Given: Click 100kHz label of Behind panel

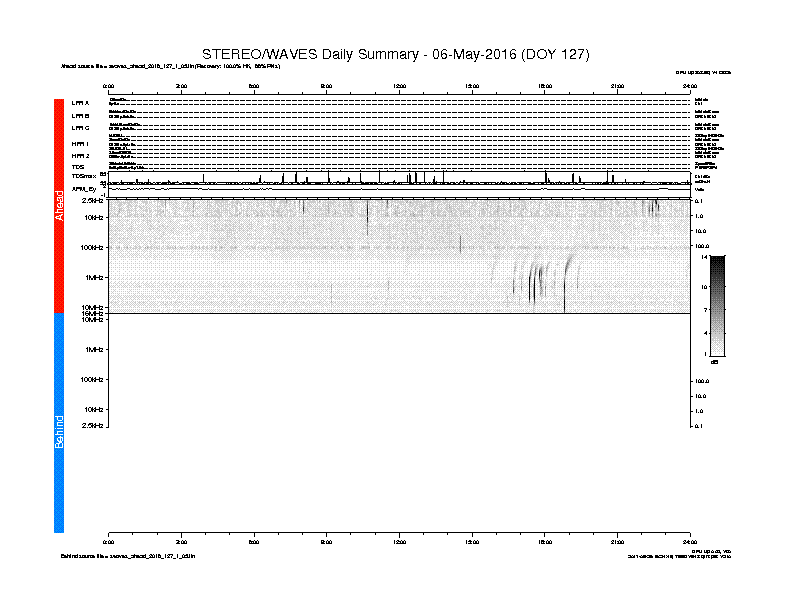Looking at the screenshot, I should 92,379.
